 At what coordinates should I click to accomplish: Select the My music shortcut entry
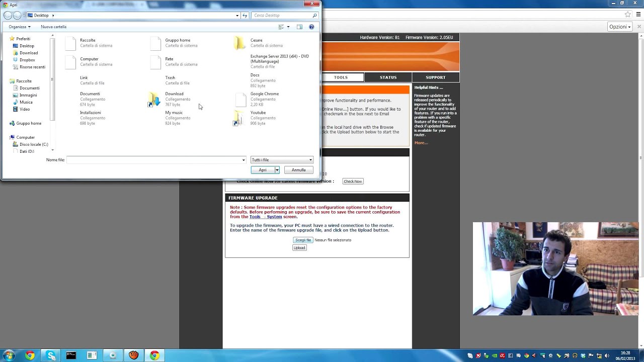coord(179,118)
